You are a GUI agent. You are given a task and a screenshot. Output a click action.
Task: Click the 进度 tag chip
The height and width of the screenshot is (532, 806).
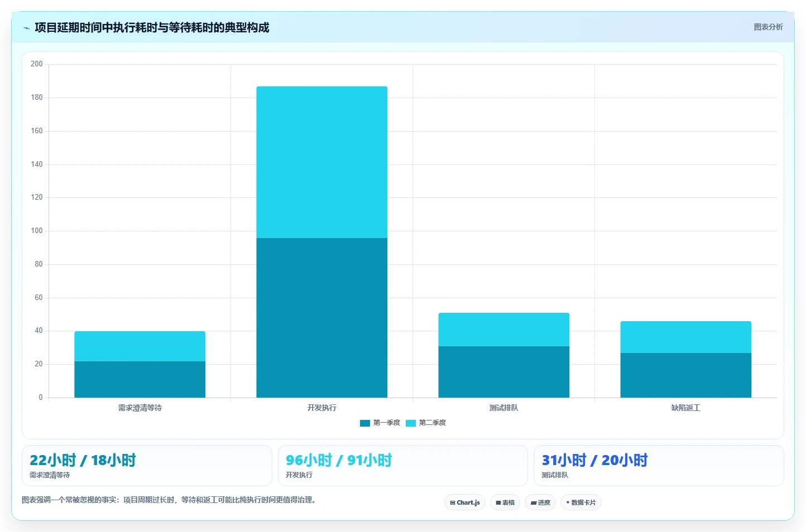[x=540, y=502]
